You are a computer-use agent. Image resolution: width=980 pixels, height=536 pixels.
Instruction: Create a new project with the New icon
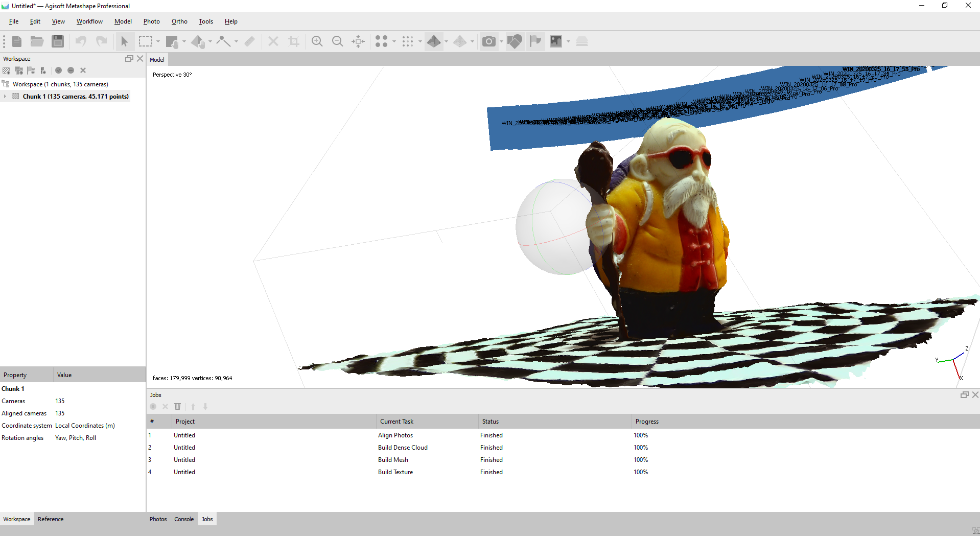(x=17, y=41)
